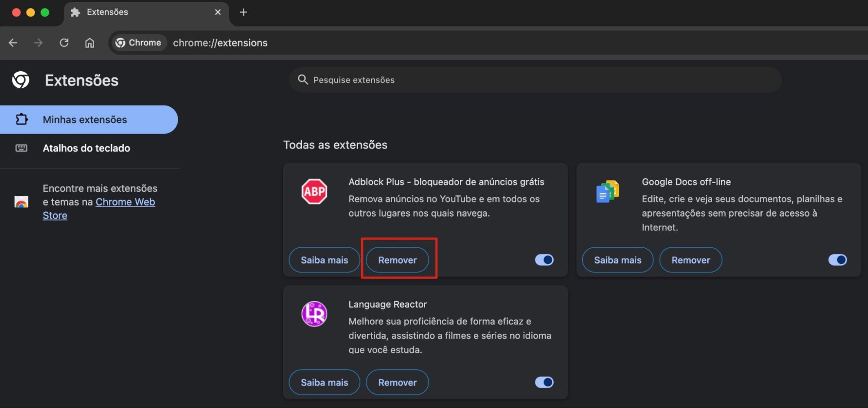Screen dimensions: 868x408
Task: Click the back navigation arrow
Action: tap(13, 43)
